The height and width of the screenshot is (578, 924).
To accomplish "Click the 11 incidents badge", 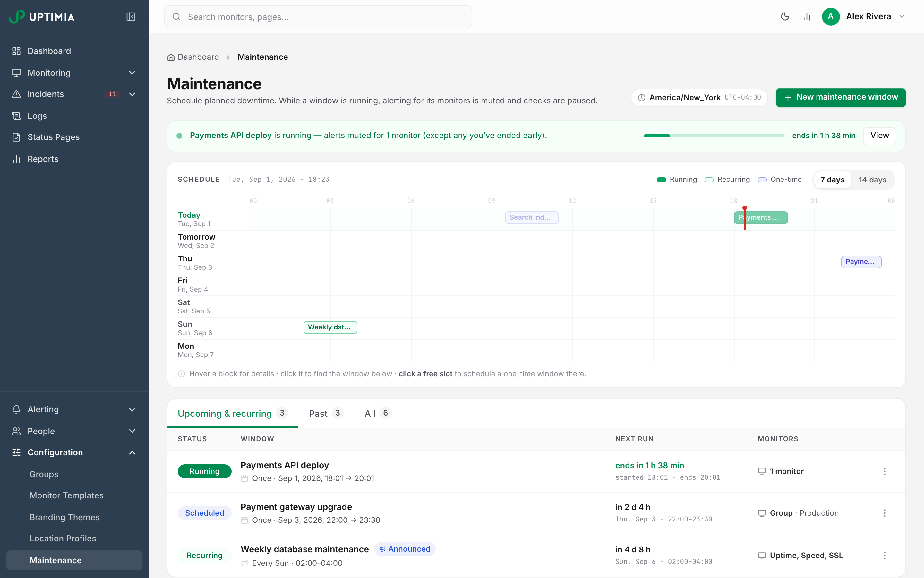I will [x=112, y=94].
